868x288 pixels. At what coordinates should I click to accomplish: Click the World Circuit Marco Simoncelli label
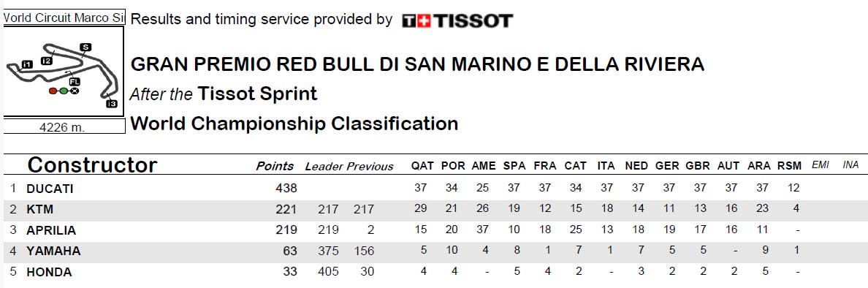pyautogui.click(x=64, y=18)
